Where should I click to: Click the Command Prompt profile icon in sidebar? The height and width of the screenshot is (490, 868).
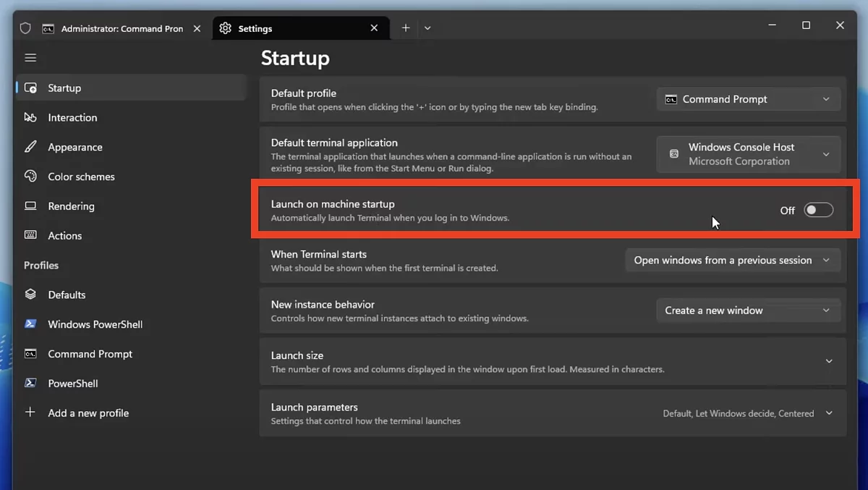30,354
